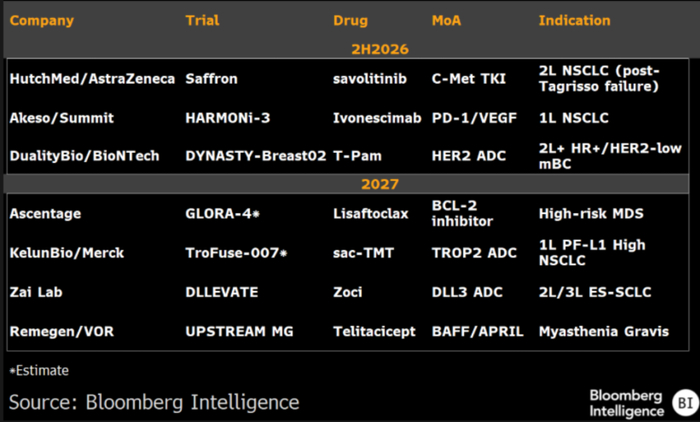Click the Ivonescimab drug name
The image size is (700, 422).
(377, 118)
